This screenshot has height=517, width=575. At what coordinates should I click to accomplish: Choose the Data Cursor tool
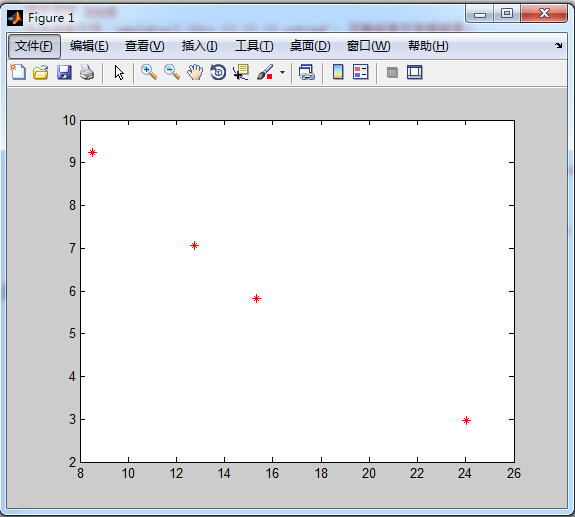click(241, 72)
